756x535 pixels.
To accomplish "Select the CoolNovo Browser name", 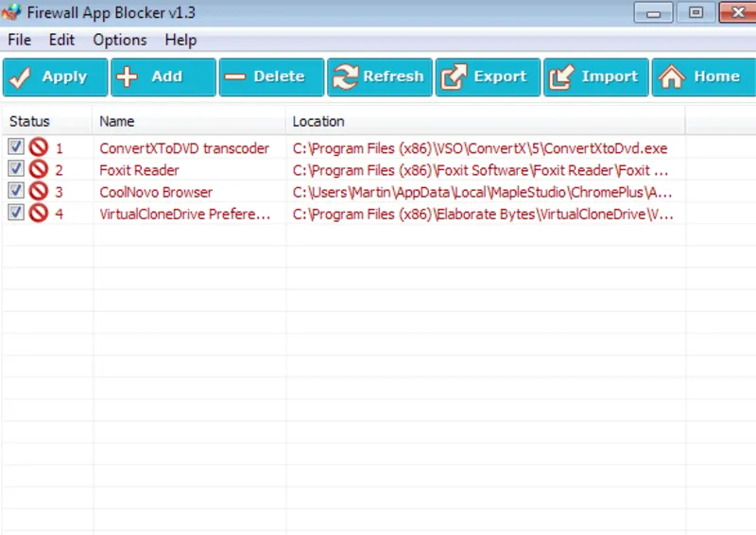I will [x=156, y=193].
